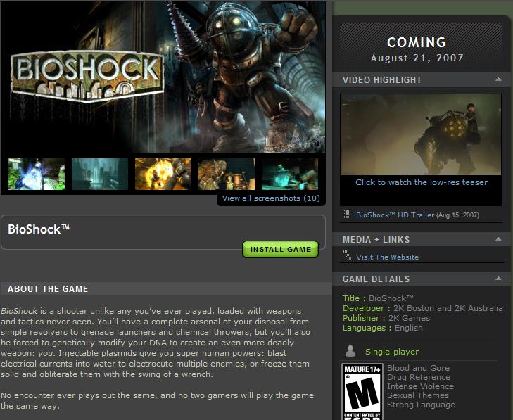Click the ESRB Mature 17+ rating badge

tap(362, 392)
